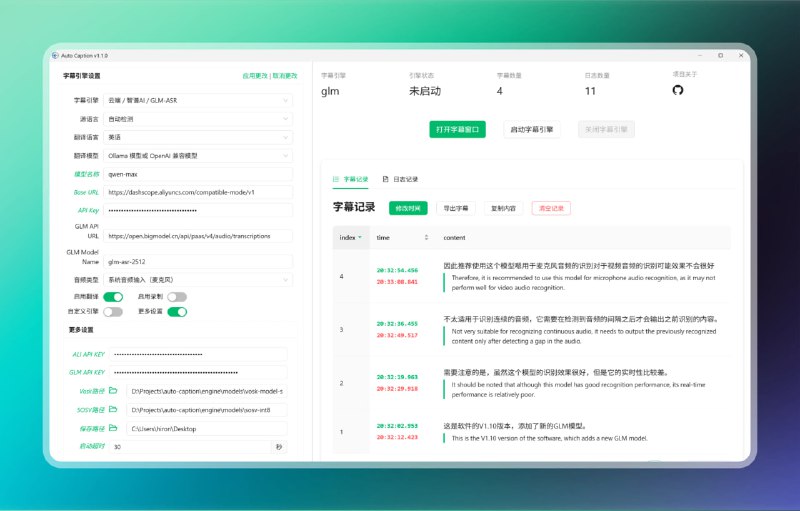Toggle the 启用翻译 switch off
This screenshot has height=511, width=800.
tap(113, 297)
